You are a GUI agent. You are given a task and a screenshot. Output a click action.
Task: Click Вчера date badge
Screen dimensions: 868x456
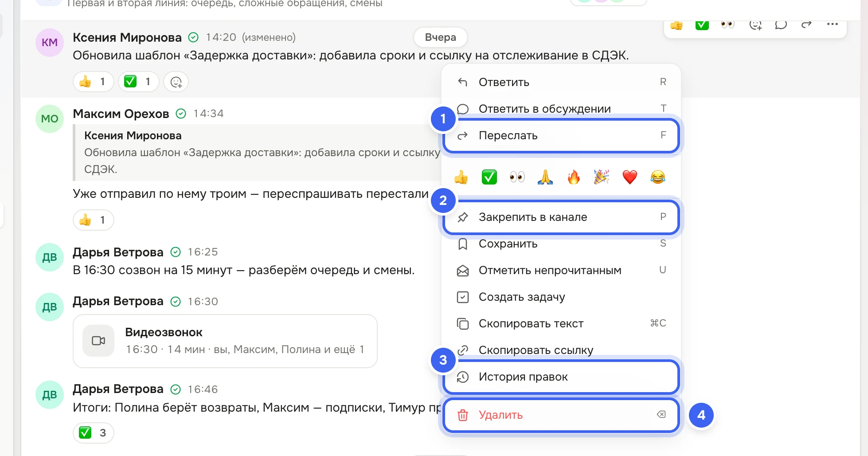coord(440,37)
